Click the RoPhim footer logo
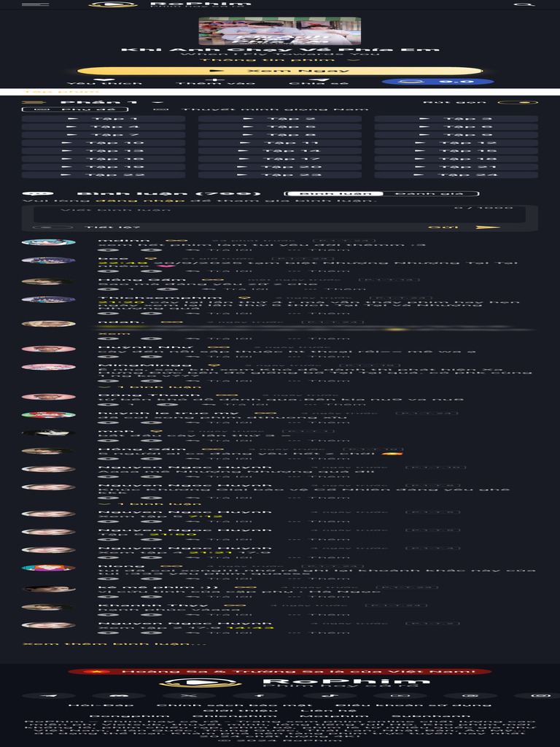Image resolution: width=560 pixels, height=747 pixels. 295,683
